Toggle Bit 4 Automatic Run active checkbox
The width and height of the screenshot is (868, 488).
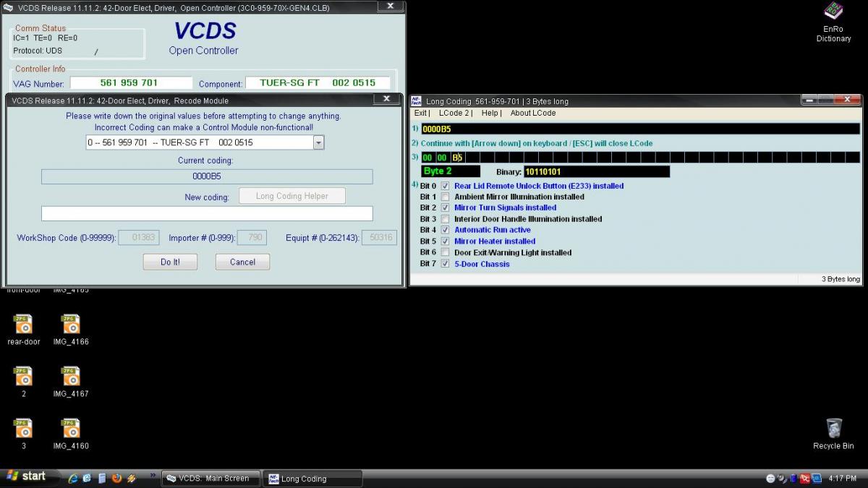[x=446, y=231]
